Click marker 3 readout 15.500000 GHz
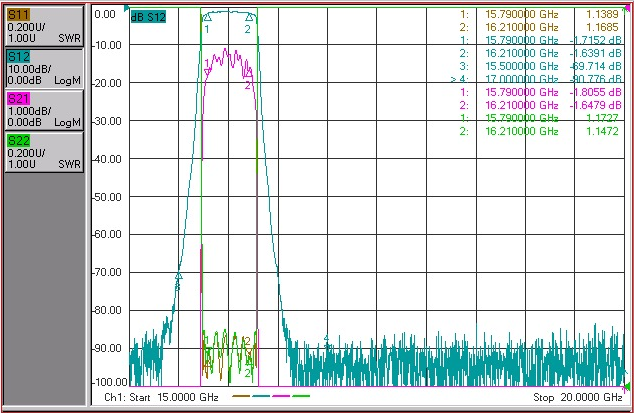The image size is (634, 413). click(x=522, y=66)
